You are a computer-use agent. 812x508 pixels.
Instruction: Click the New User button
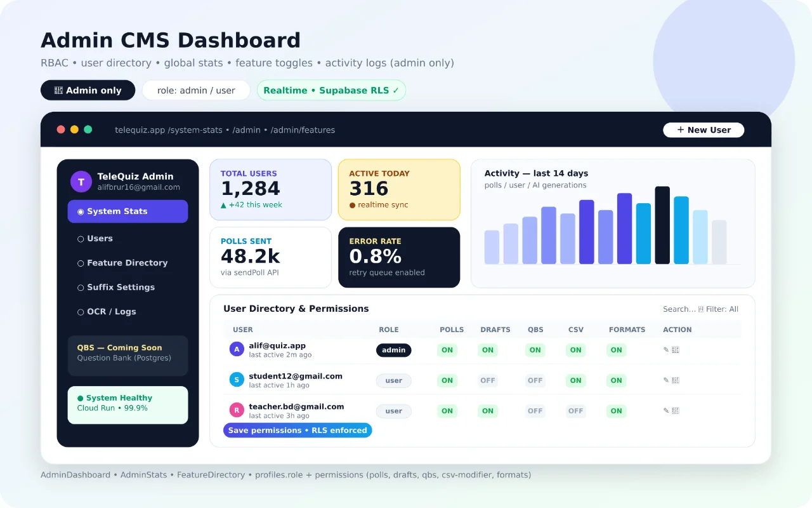pos(704,130)
